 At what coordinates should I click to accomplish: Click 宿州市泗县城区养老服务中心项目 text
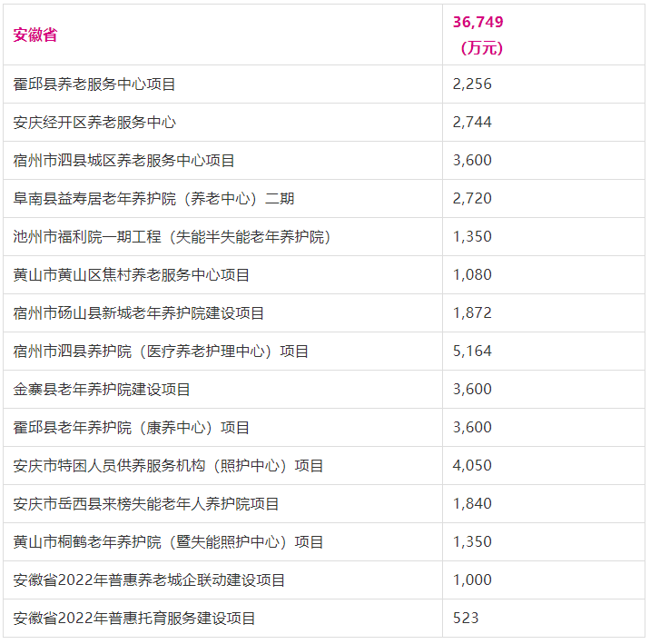[x=124, y=160]
